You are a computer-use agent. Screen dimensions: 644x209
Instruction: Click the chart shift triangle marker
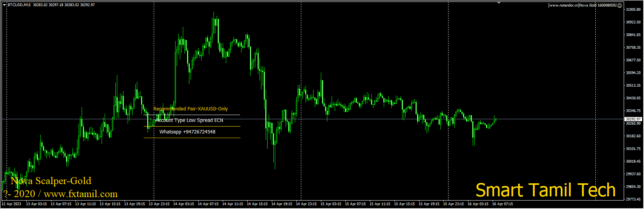[499, 3]
